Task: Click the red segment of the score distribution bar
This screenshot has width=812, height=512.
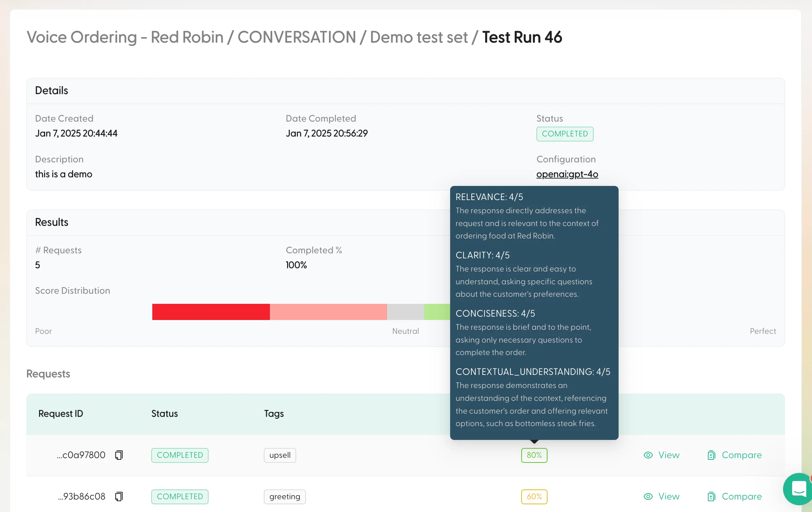Action: coord(211,312)
